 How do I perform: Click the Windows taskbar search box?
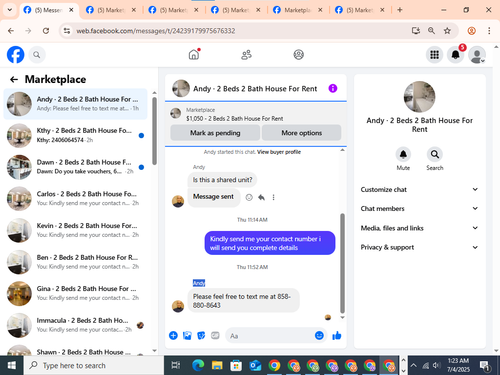tap(94, 366)
